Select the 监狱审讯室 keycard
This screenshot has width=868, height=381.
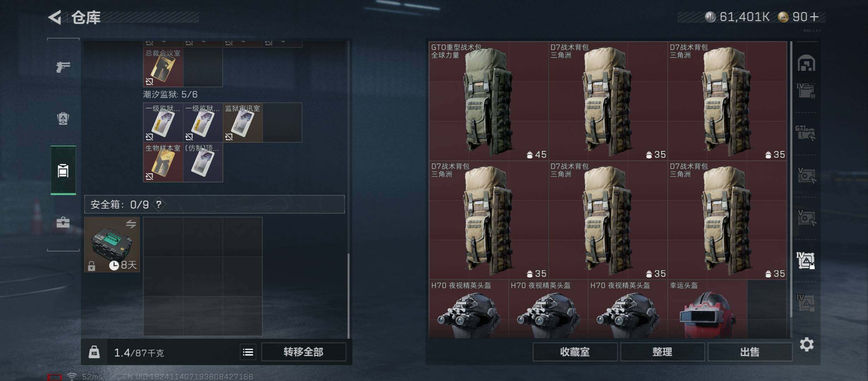243,122
